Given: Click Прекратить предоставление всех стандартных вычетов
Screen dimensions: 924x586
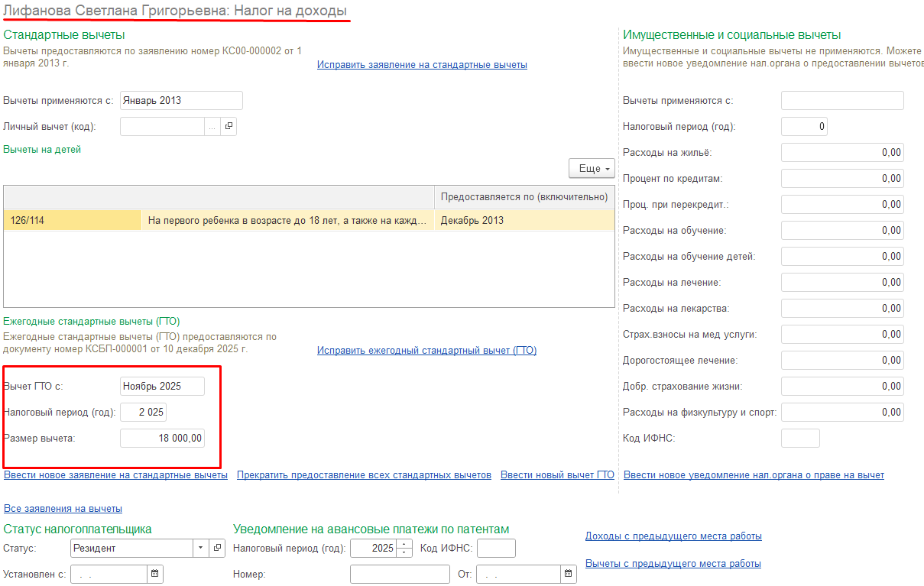Looking at the screenshot, I should (364, 475).
